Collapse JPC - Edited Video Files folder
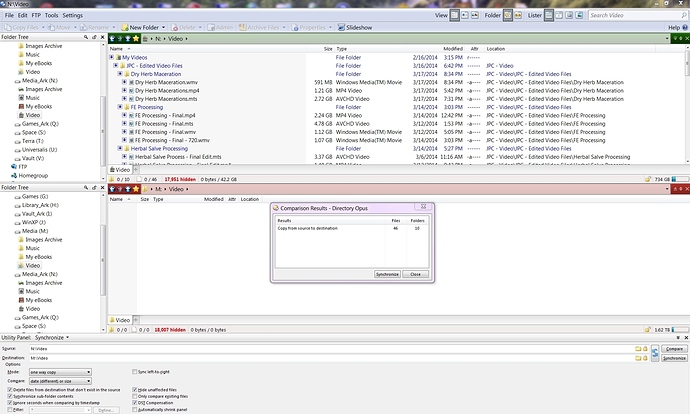 click(x=116, y=66)
